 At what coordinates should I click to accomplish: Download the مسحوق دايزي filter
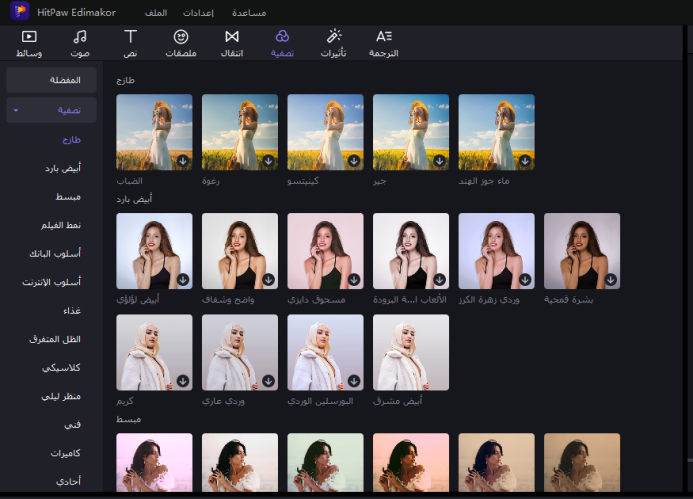(x=354, y=280)
